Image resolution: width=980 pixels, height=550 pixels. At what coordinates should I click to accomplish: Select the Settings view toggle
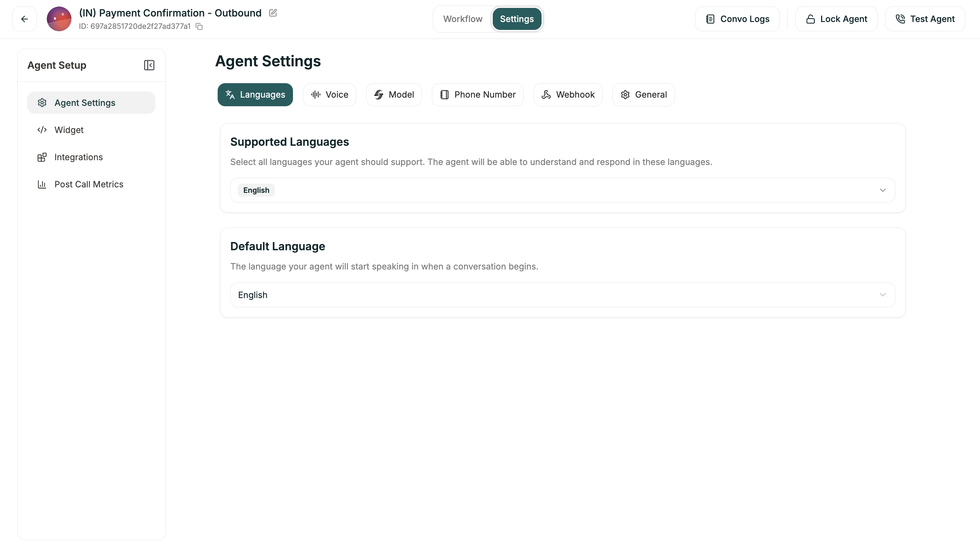pyautogui.click(x=516, y=19)
